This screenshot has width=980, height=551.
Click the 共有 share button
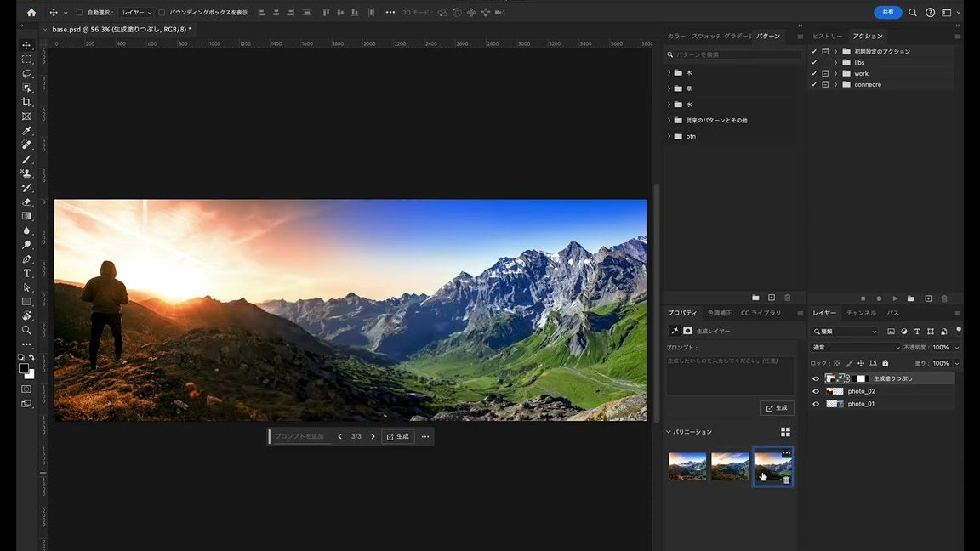click(x=887, y=13)
